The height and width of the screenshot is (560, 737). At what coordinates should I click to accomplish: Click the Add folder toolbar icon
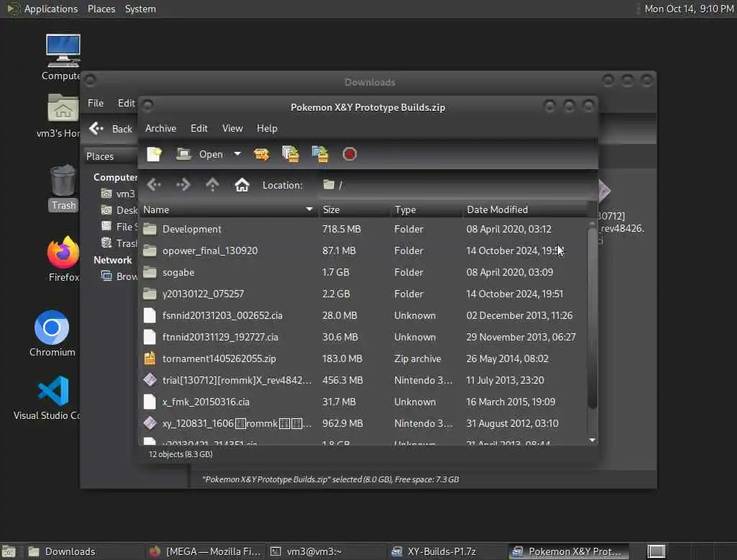[320, 154]
